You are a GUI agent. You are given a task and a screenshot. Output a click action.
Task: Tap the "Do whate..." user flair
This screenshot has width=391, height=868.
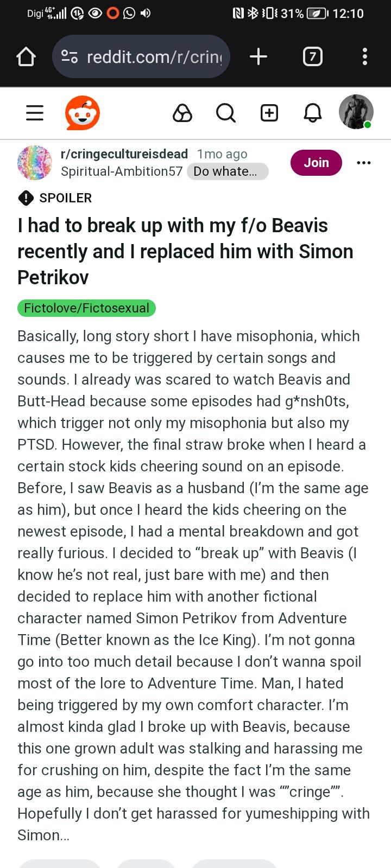click(227, 171)
